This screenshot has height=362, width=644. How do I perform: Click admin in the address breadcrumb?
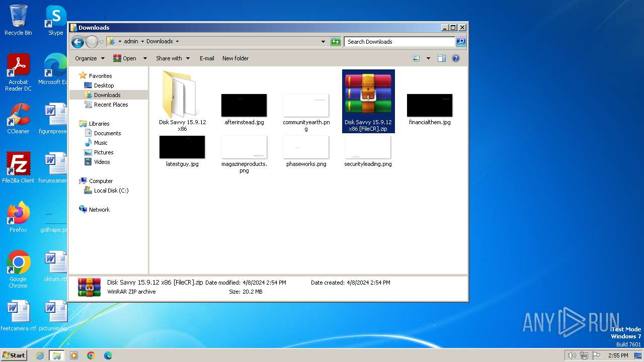point(131,42)
